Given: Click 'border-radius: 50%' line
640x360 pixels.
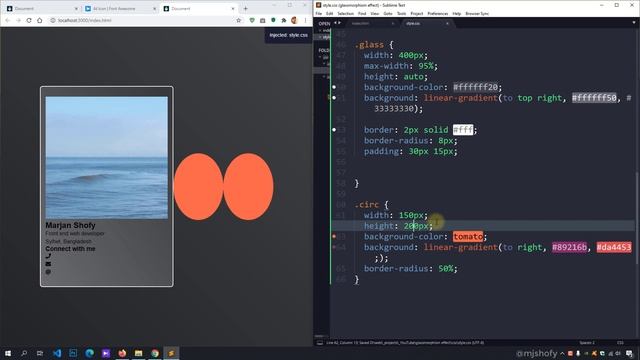Looking at the screenshot, I should point(411,269).
